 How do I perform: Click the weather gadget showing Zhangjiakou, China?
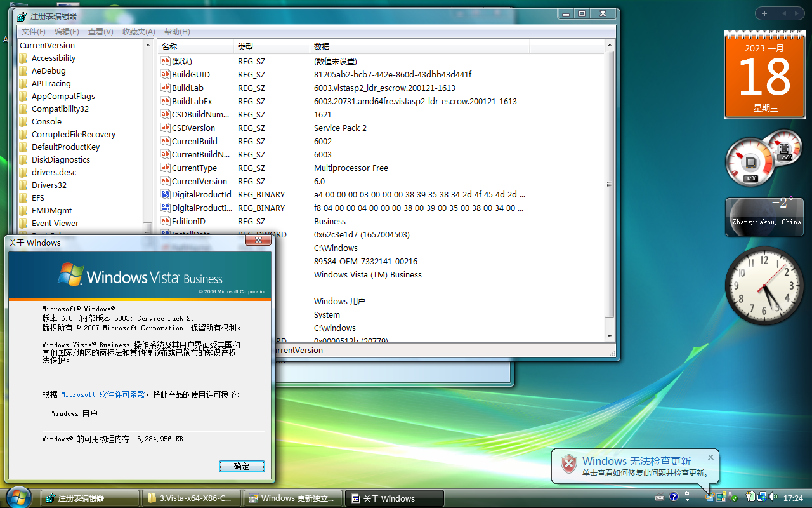tap(764, 217)
